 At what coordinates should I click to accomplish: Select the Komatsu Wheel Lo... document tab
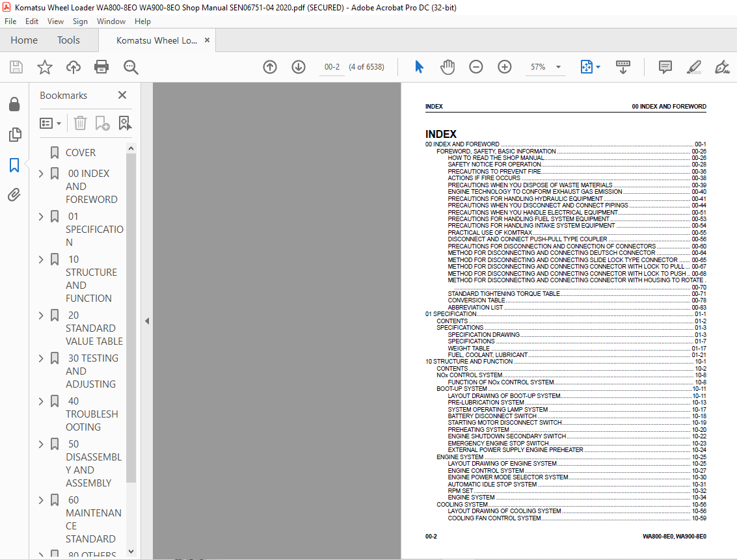[x=157, y=40]
